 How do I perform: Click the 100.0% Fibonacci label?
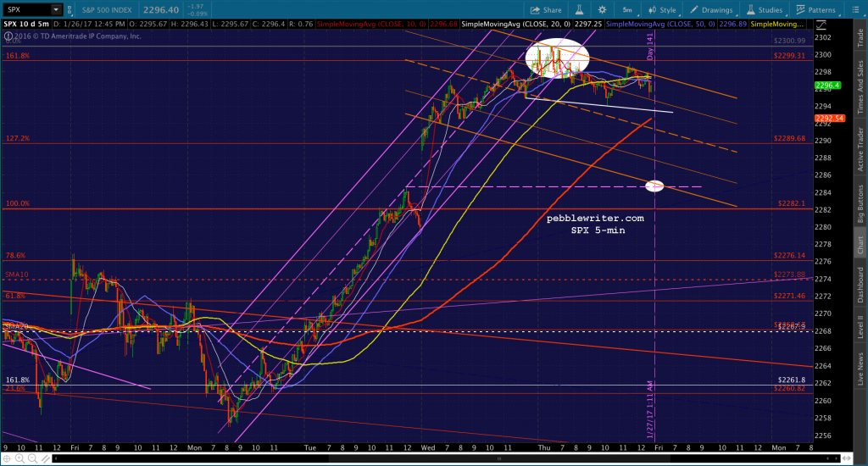click(x=18, y=203)
